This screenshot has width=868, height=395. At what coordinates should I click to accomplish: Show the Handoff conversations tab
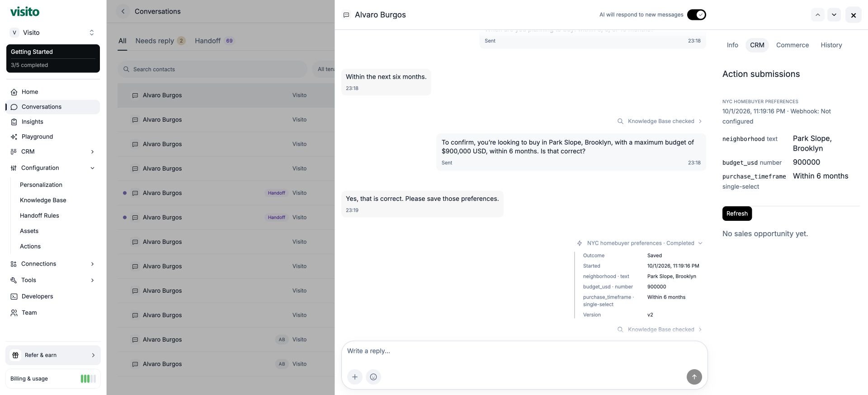(214, 41)
